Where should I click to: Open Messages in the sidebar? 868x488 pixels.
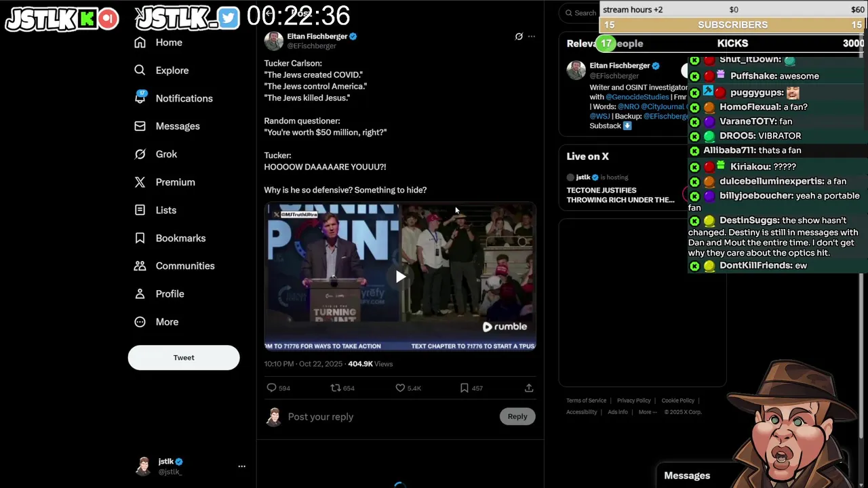click(167, 126)
